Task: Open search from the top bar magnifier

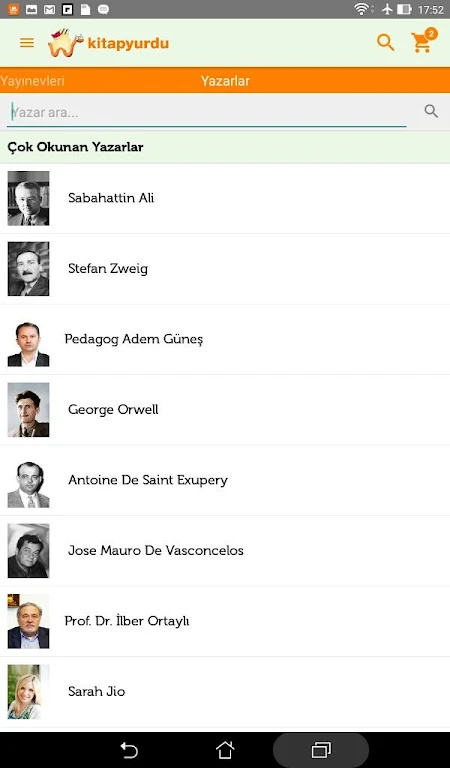Action: point(386,43)
